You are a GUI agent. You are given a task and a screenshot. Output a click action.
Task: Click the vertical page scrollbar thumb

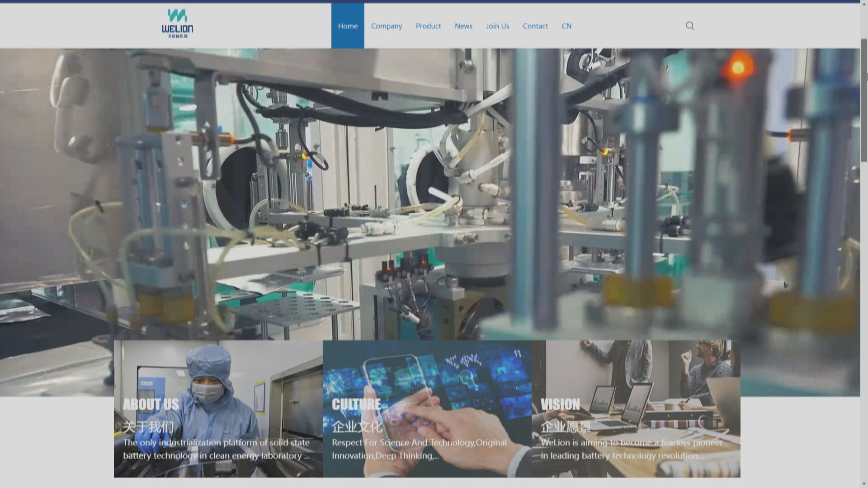point(864,99)
